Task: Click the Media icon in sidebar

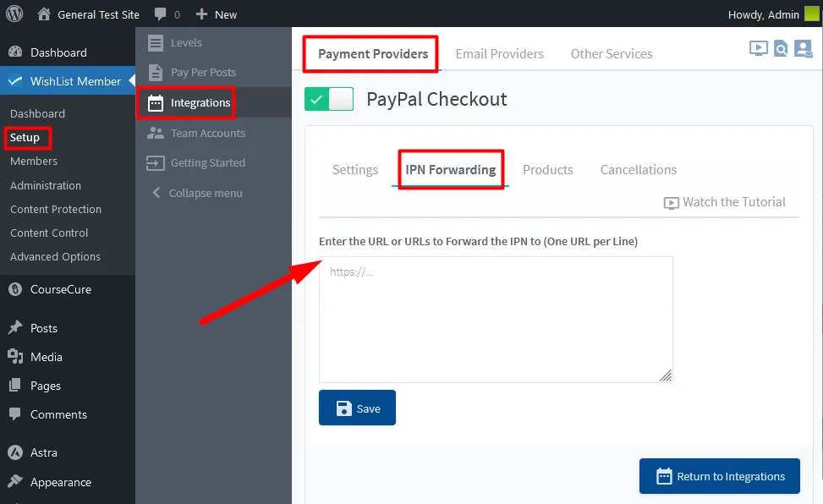Action: pos(15,357)
